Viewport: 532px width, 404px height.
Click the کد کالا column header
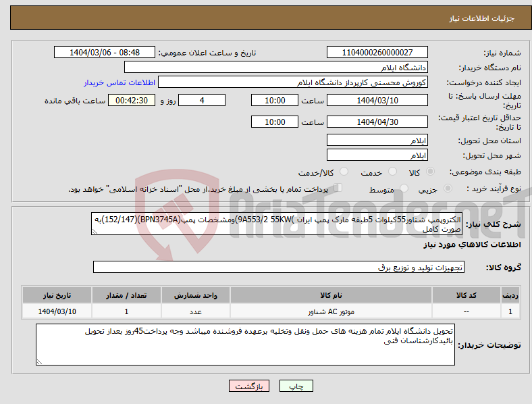467,295
